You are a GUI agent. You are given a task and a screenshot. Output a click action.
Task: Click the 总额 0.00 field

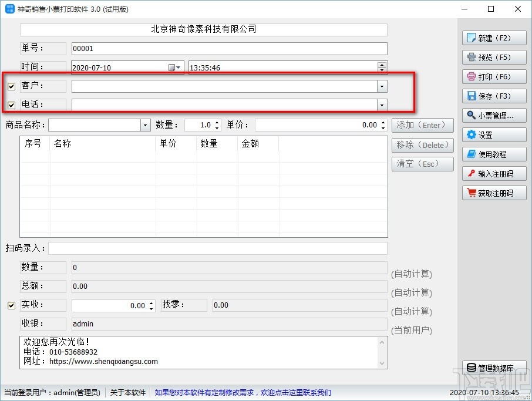230,287
